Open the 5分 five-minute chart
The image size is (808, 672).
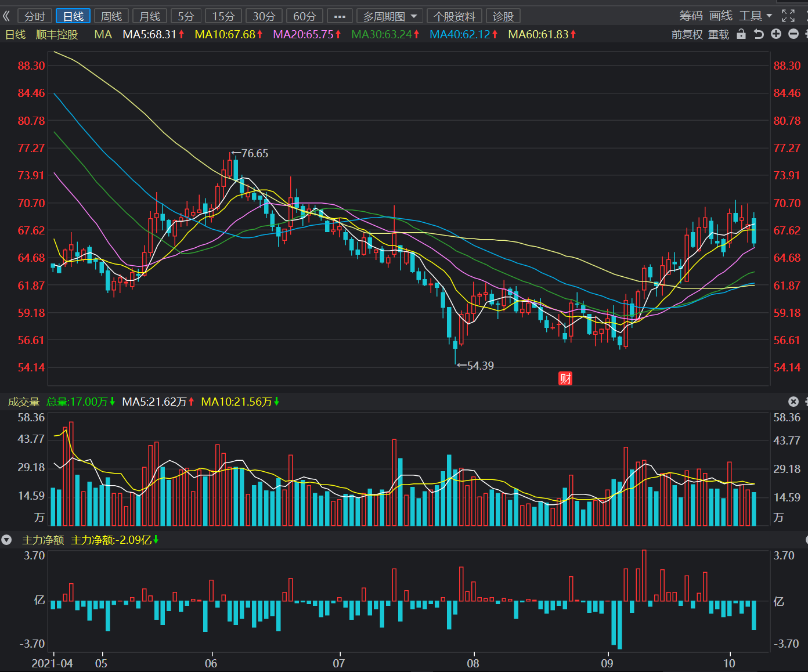[x=186, y=16]
